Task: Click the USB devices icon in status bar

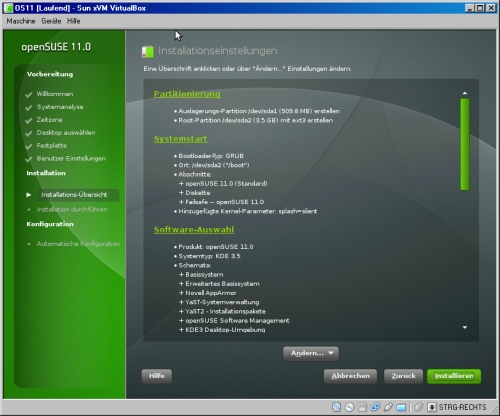Action: [x=388, y=407]
